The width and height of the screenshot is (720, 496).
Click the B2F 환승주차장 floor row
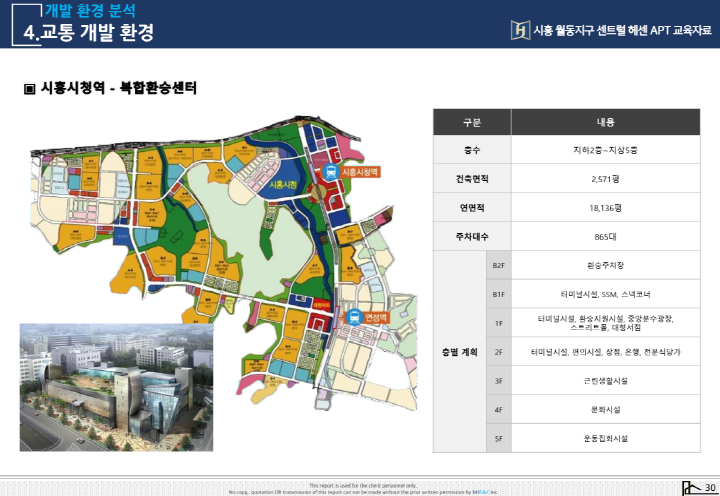(x=605, y=265)
